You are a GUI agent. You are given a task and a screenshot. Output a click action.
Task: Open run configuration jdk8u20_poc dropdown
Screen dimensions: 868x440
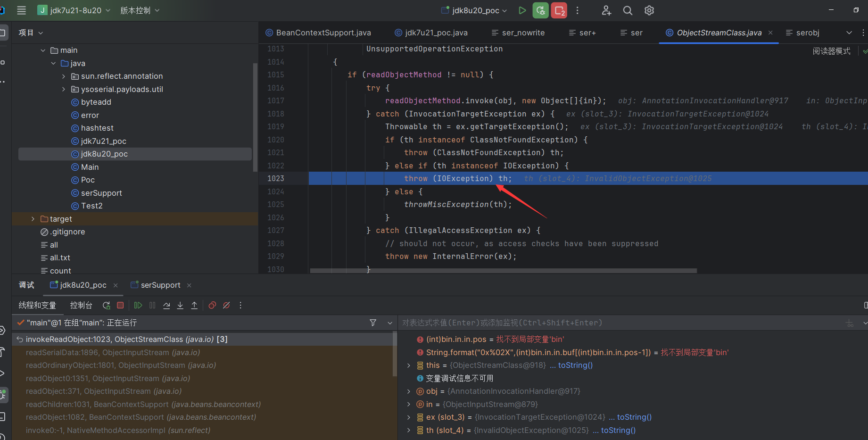click(x=474, y=10)
